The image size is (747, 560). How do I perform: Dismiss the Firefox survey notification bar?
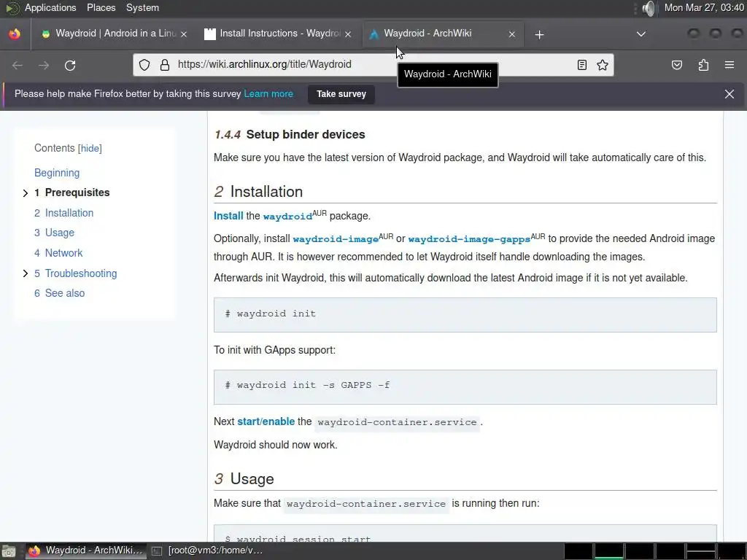pos(729,94)
